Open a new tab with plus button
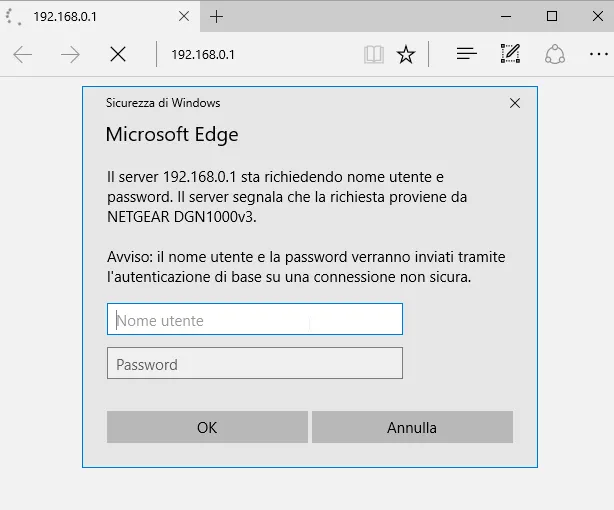Image resolution: width=614 pixels, height=510 pixels. pos(217,17)
